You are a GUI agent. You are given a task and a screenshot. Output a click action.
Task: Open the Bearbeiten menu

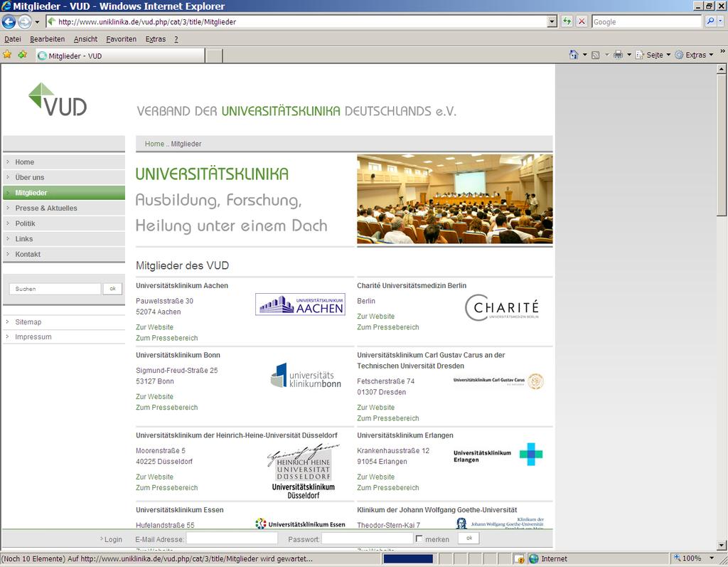coord(48,39)
